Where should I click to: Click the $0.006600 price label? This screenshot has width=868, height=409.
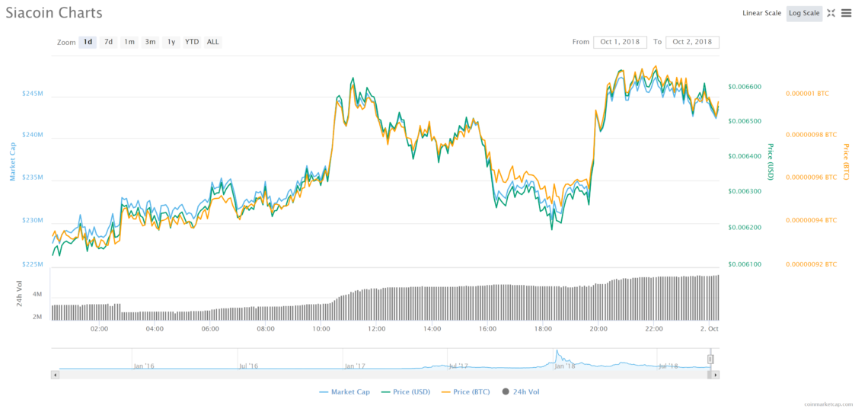coord(745,87)
